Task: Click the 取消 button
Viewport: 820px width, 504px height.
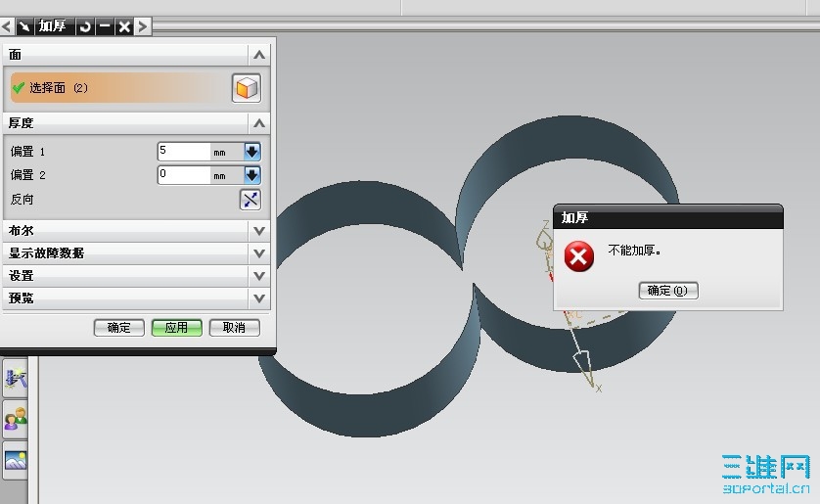Action: click(x=234, y=328)
